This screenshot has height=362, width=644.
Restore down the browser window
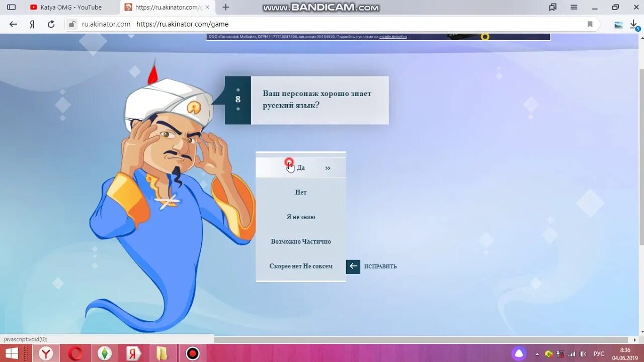pyautogui.click(x=616, y=7)
